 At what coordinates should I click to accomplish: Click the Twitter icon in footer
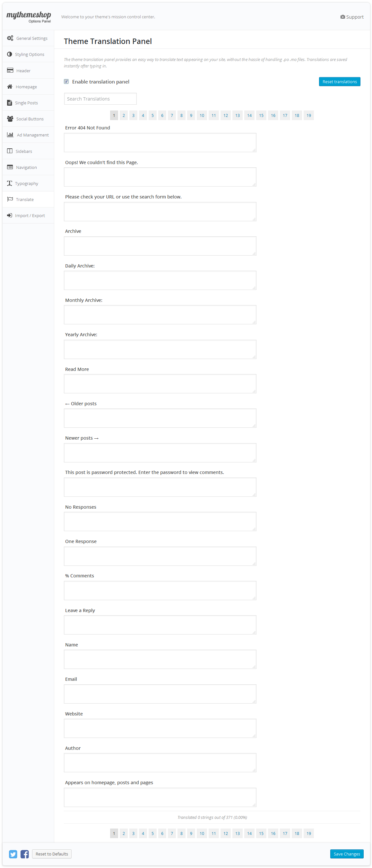13,854
